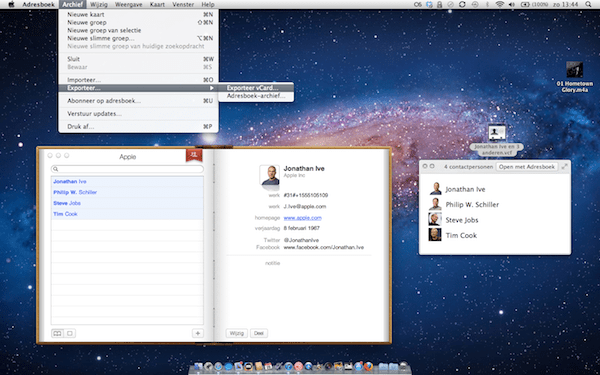
Task: Expand the Exporteer… submenu entry
Action: (139, 88)
